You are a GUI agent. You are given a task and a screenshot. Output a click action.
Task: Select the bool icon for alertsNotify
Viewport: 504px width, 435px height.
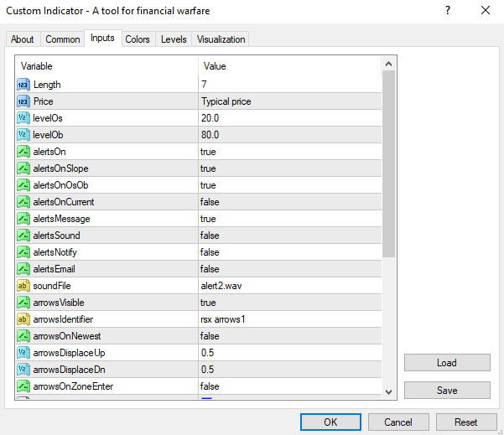[x=23, y=252]
